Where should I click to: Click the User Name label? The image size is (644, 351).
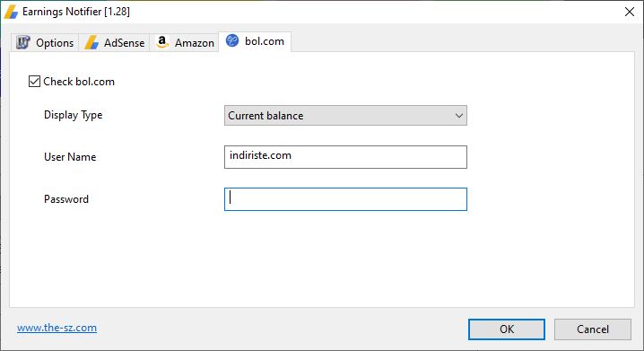point(70,157)
